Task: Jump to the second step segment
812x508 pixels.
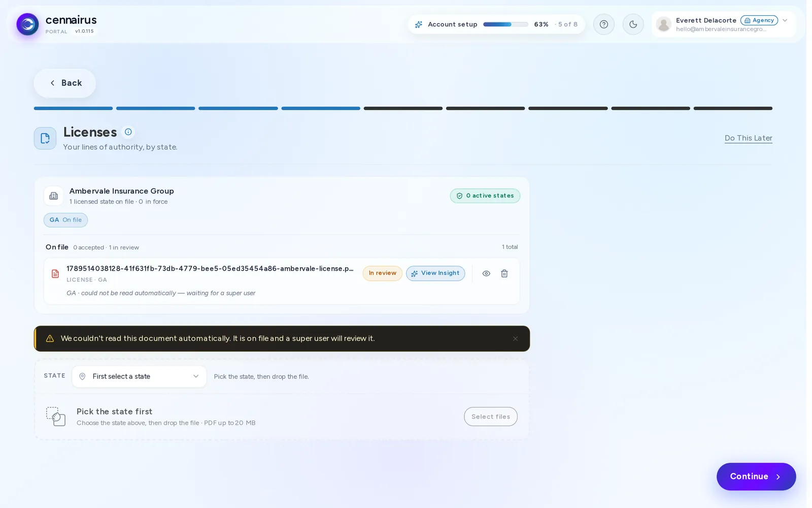Action: 155,108
